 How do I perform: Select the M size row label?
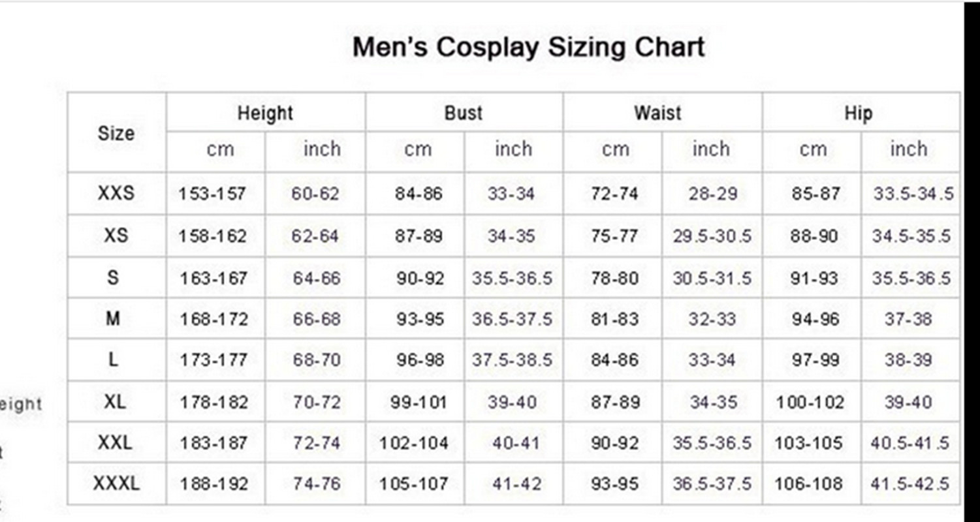point(113,318)
